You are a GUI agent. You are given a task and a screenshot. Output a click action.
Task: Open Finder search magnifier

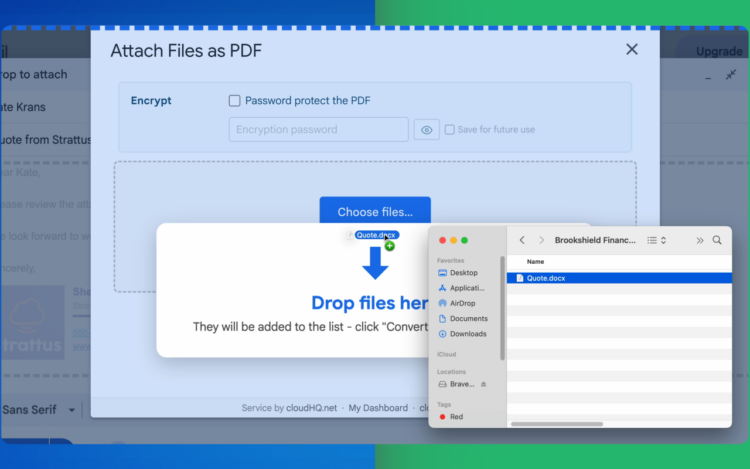point(717,240)
